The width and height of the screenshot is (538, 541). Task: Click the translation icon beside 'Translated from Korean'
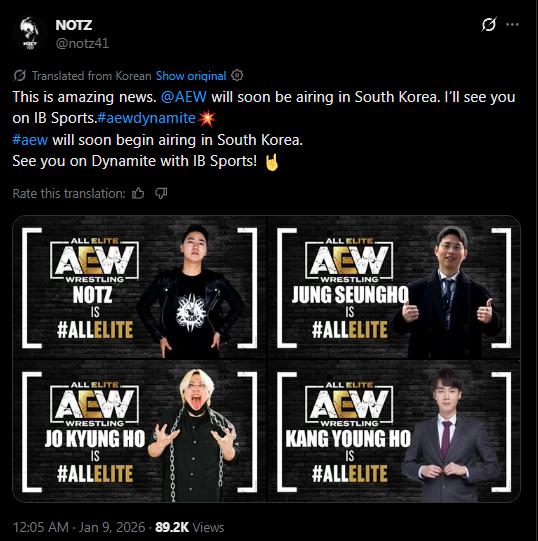tap(20, 76)
